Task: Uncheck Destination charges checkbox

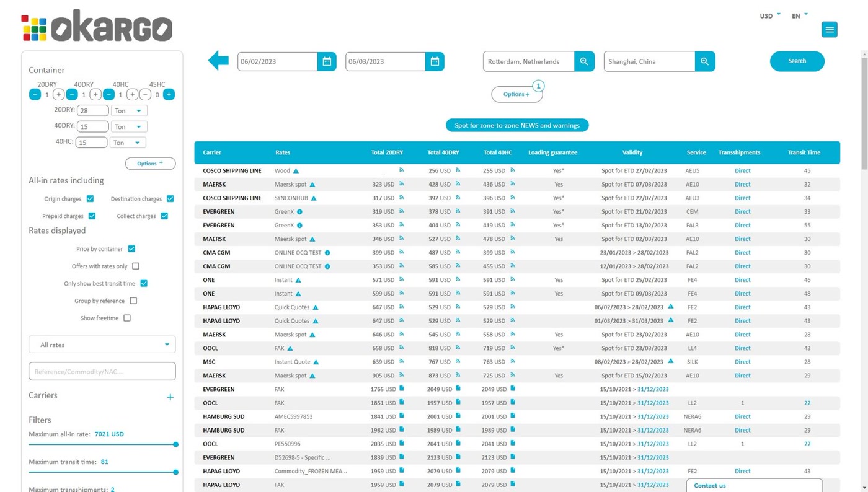Action: tap(170, 199)
